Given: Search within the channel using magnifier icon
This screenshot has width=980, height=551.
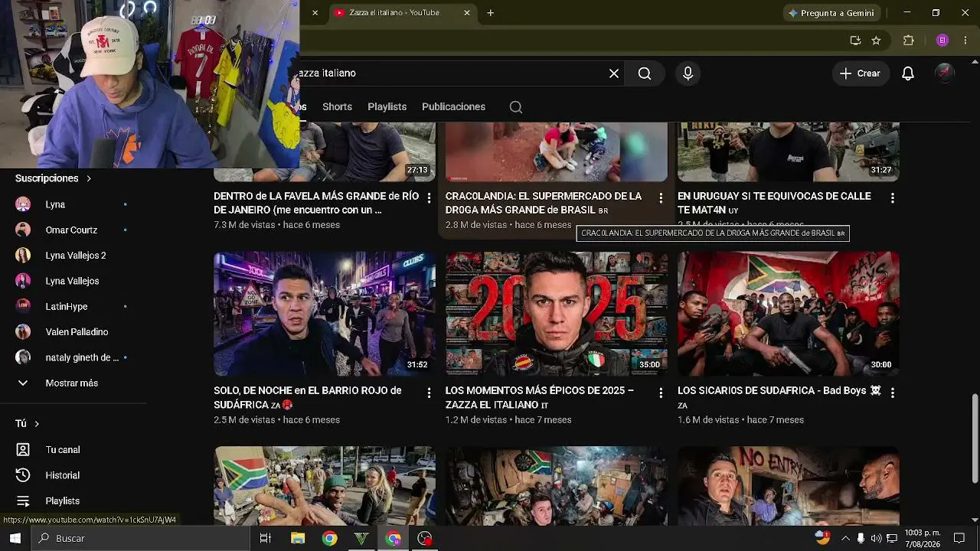Looking at the screenshot, I should pyautogui.click(x=516, y=107).
